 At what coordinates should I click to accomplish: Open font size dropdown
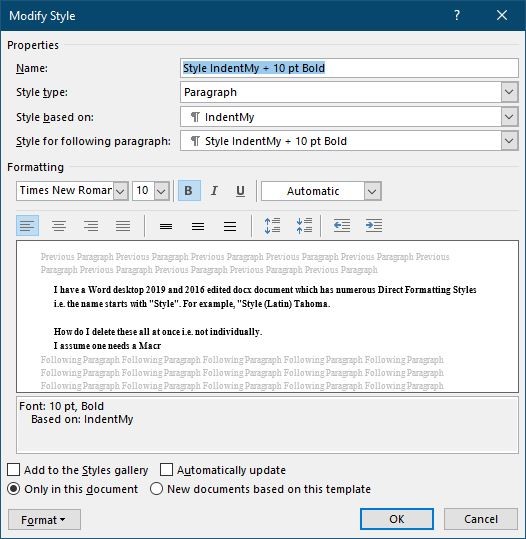pos(161,191)
